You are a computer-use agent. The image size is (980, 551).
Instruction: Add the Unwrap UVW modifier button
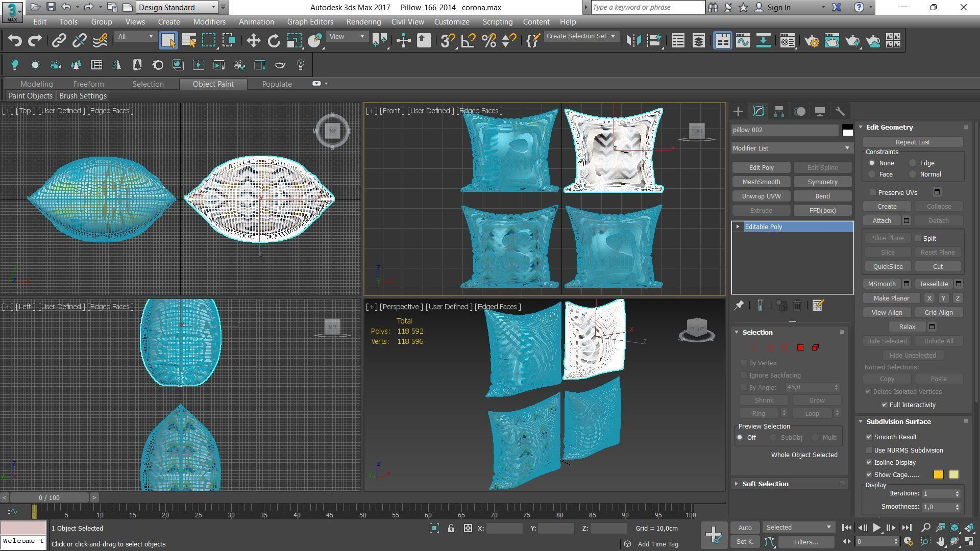(x=761, y=196)
